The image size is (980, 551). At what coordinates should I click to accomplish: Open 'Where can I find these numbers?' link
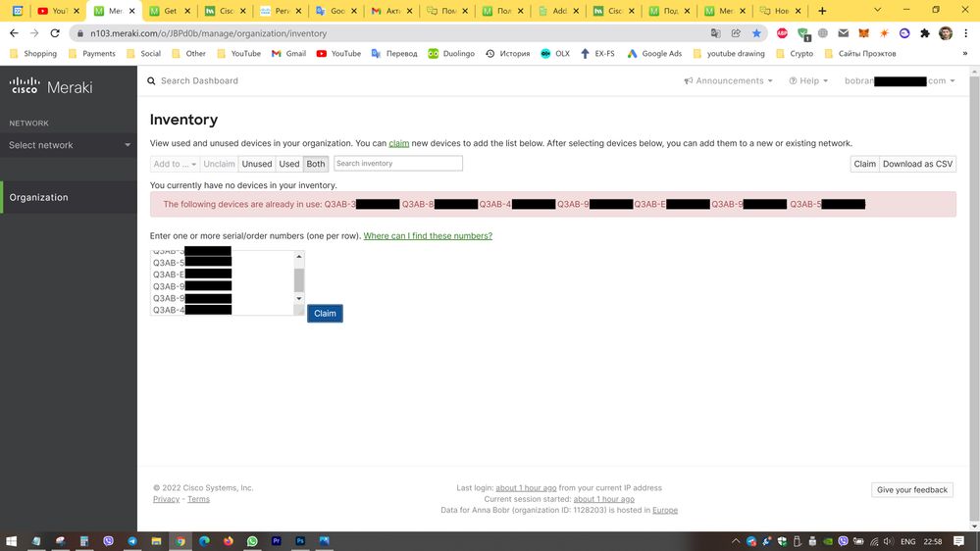[x=428, y=235]
